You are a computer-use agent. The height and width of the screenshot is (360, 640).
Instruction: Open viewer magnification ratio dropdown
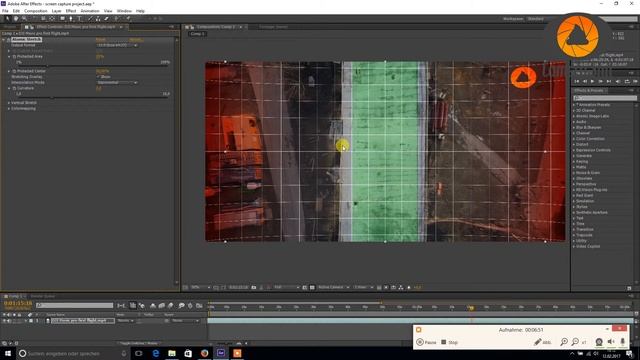[x=200, y=287]
